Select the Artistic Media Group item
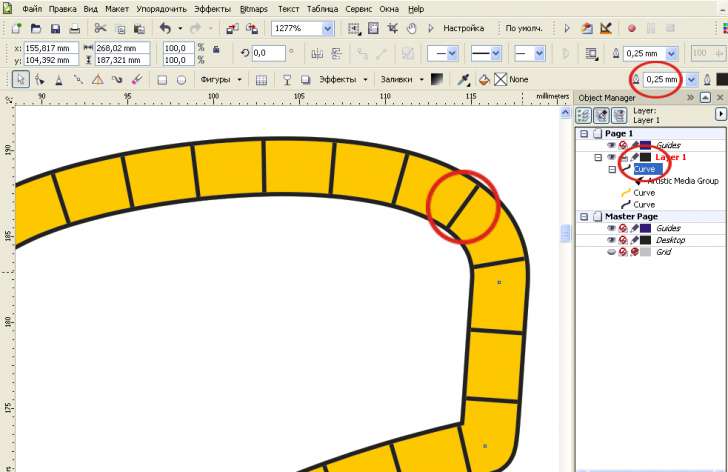 click(x=682, y=181)
